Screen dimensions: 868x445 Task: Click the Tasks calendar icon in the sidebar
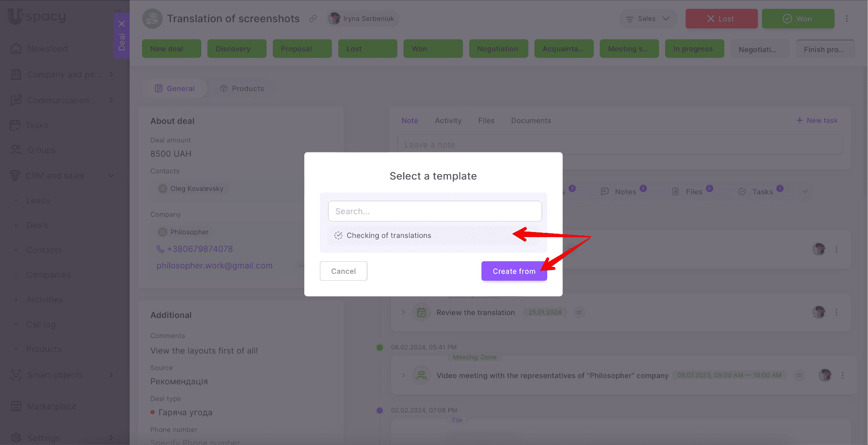tap(15, 125)
